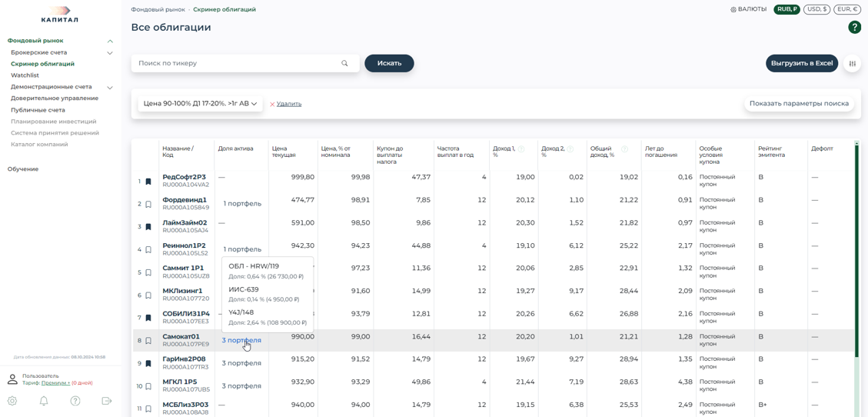Toggle bookmark for МКЛизинг1 row

[x=148, y=295]
